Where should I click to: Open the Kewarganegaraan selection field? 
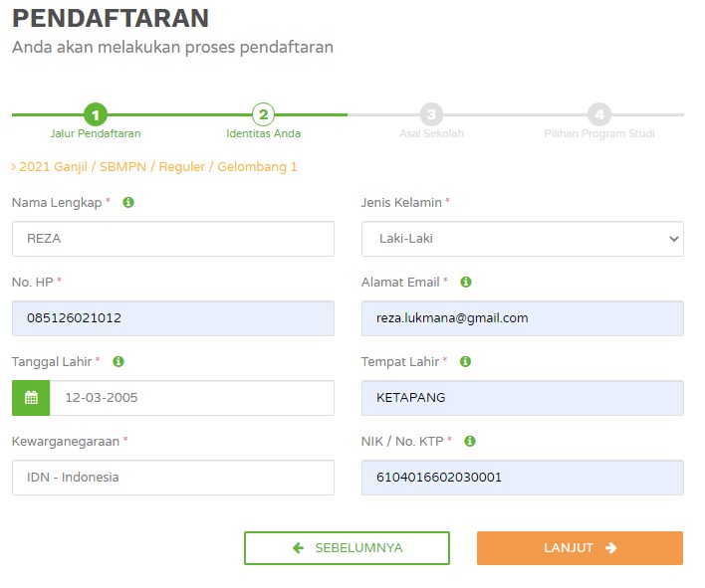point(173,478)
